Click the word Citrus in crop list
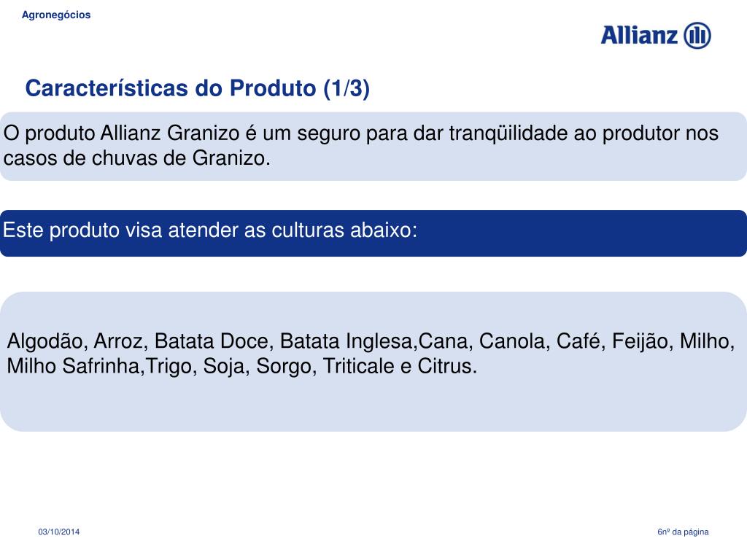Screen dimensions: 747x560 coord(447,366)
